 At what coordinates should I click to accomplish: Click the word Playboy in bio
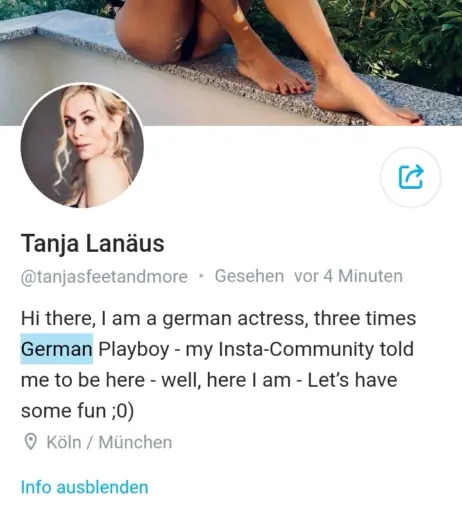point(134,349)
